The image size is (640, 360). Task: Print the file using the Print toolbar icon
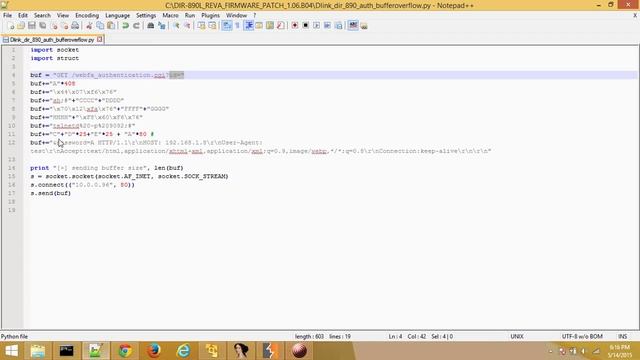[75, 26]
